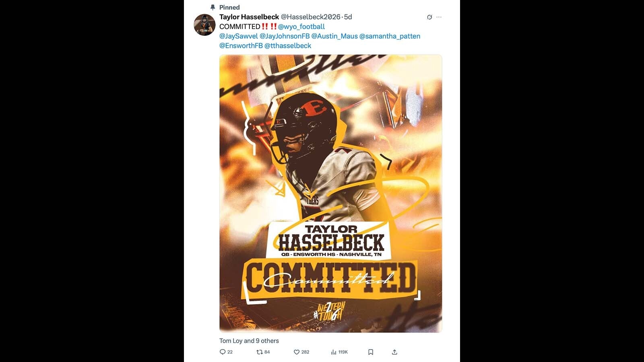Open the three-dot more options menu
The image size is (644, 362).
pos(439,17)
